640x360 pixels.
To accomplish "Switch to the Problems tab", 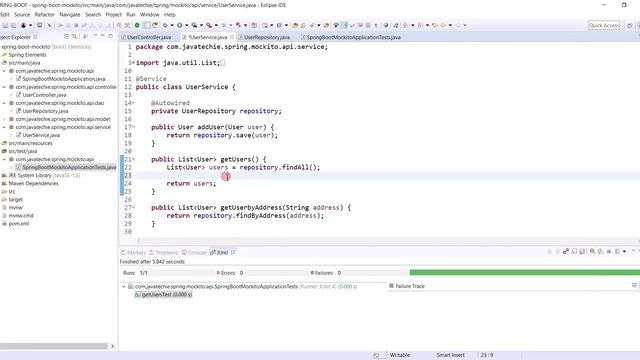I will coord(163,252).
